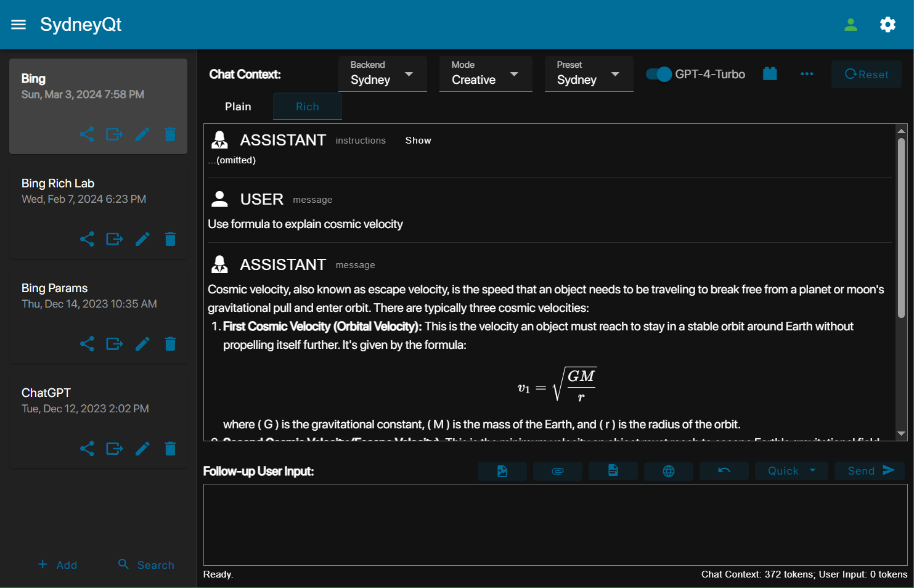This screenshot has width=914, height=588.
Task: Expand the Backend dropdown set to Sydney
Action: click(382, 74)
